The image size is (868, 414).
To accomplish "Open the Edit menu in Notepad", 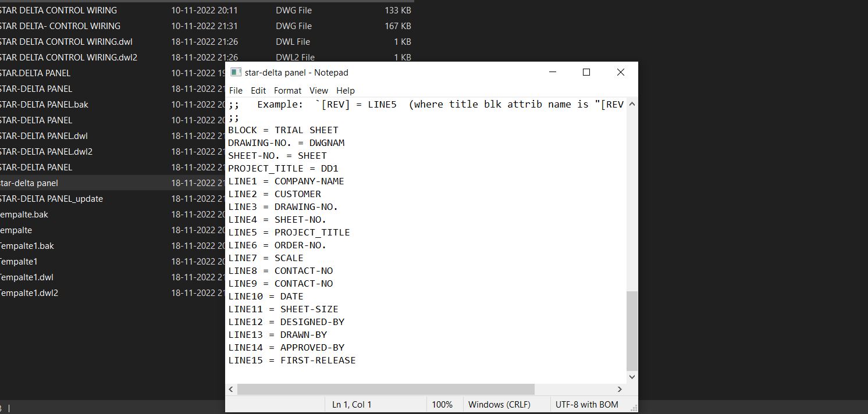I will pos(258,91).
